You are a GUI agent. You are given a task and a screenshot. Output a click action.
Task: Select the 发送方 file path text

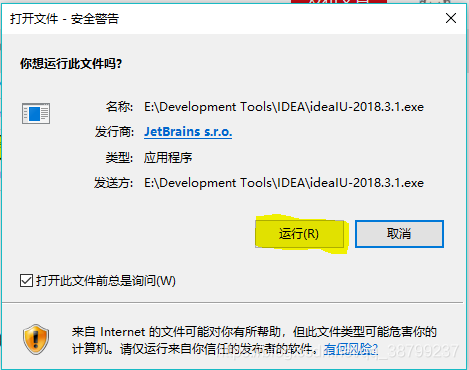click(x=284, y=183)
